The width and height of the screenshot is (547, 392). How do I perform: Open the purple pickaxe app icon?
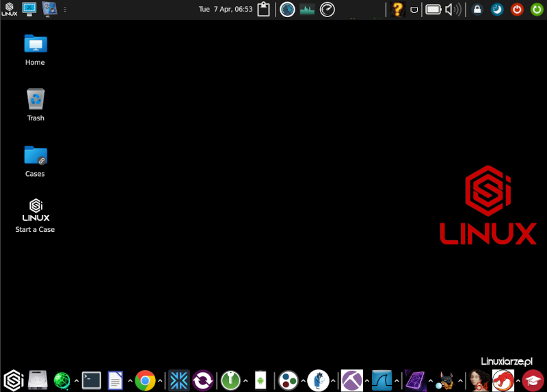tap(352, 380)
